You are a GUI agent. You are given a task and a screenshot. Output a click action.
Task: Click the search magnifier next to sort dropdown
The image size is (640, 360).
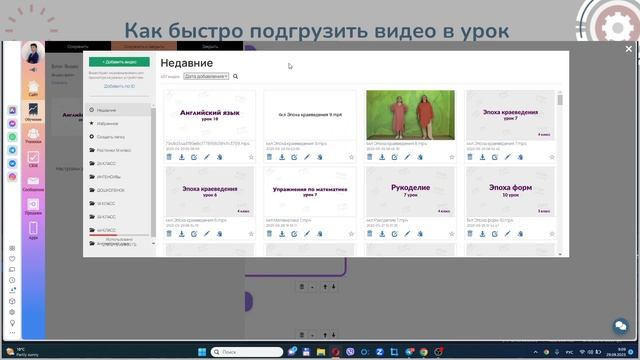coord(236,76)
